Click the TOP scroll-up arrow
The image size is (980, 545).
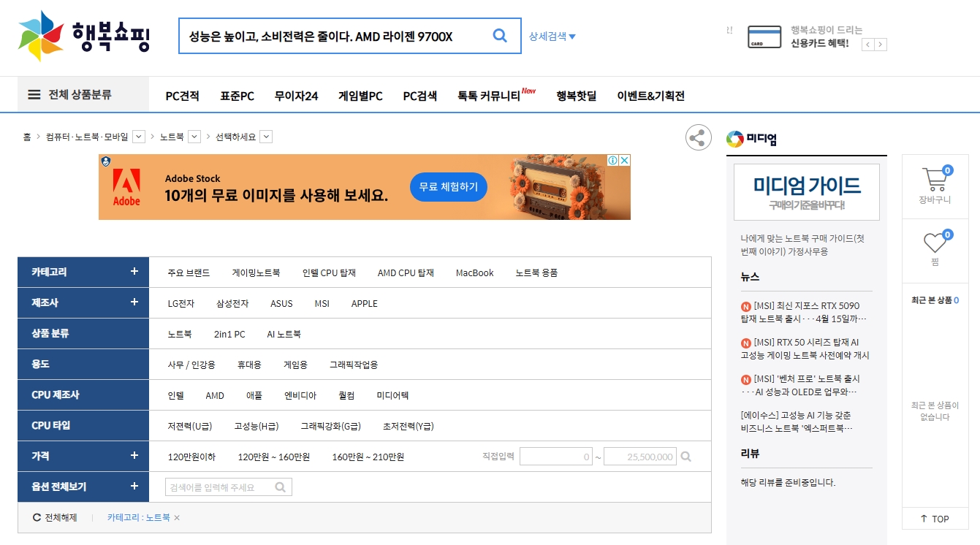[935, 519]
